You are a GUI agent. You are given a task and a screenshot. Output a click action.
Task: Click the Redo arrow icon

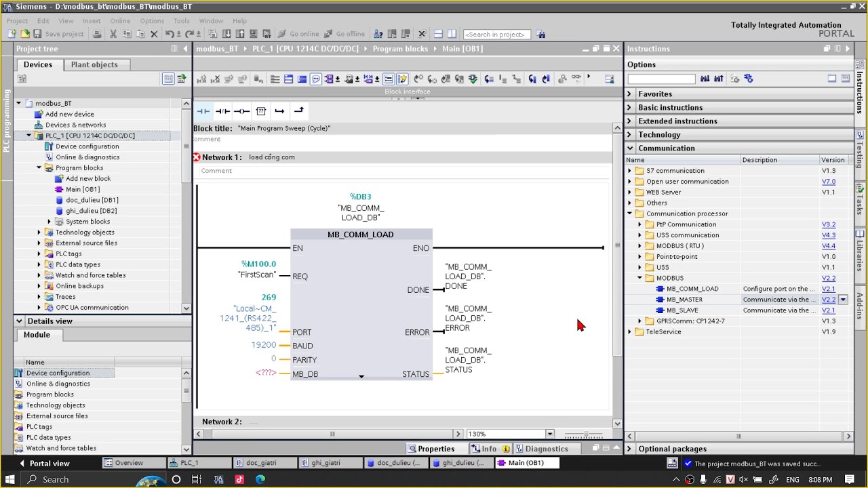(x=190, y=34)
